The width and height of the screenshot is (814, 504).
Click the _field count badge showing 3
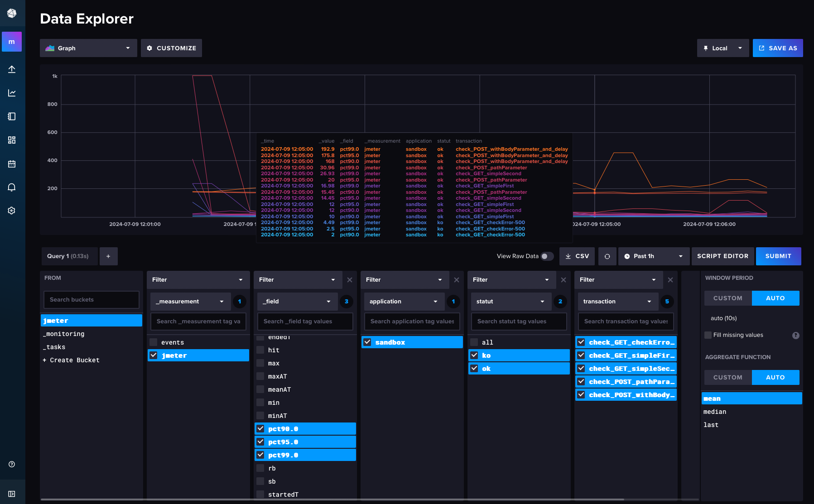(347, 302)
